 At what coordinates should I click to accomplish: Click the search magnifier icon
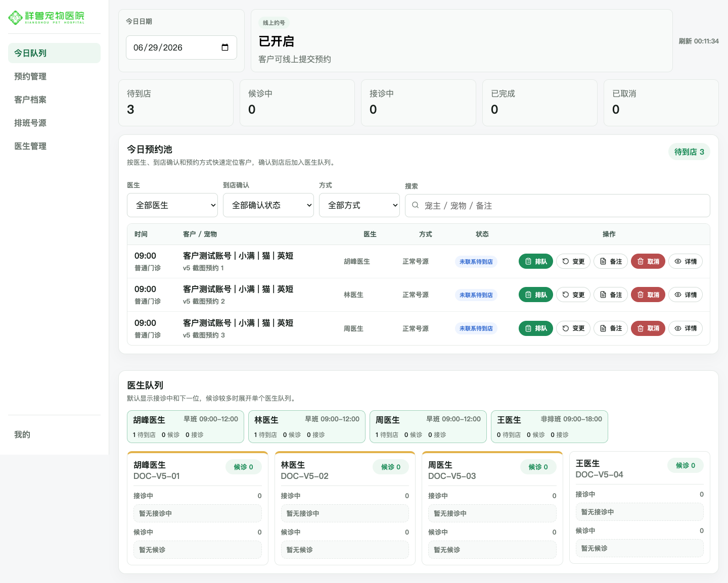(x=415, y=205)
